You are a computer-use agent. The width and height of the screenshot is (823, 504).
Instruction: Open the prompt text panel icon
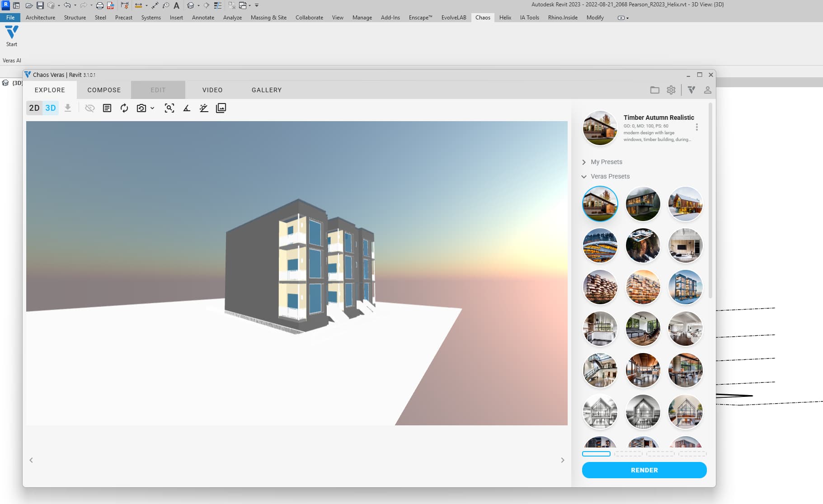107,108
